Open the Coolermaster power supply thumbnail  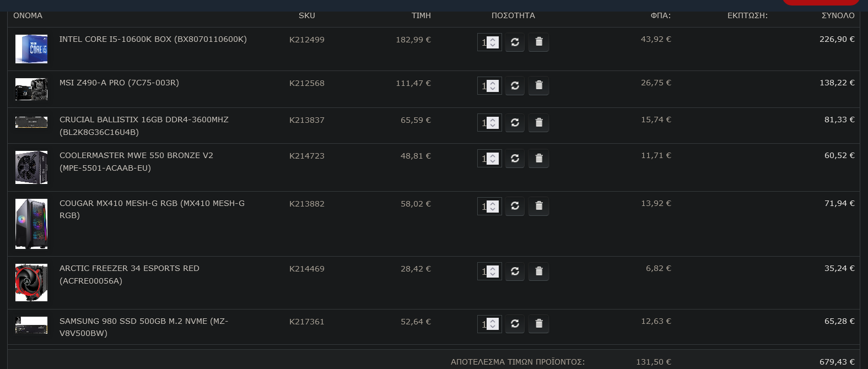coord(31,167)
